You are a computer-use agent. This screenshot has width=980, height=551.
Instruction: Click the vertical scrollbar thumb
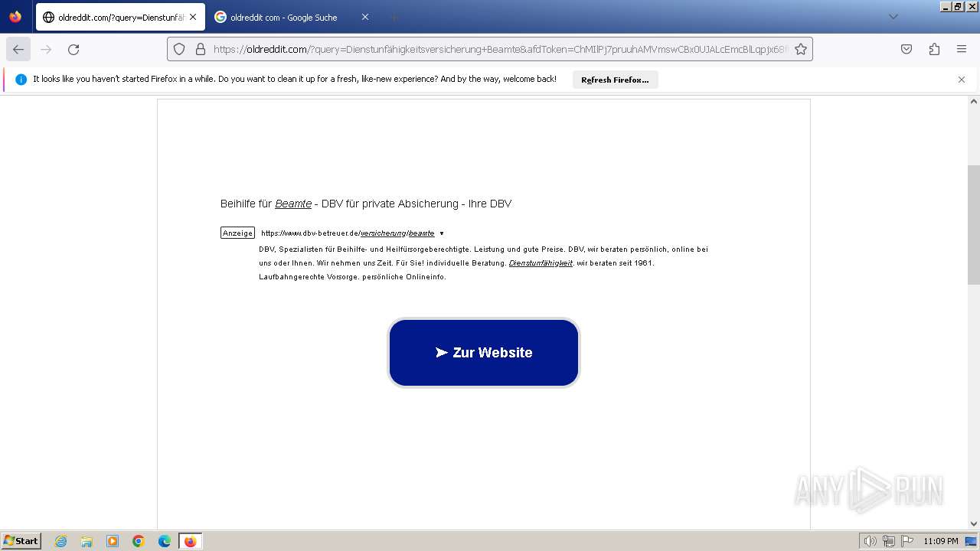pyautogui.click(x=974, y=224)
